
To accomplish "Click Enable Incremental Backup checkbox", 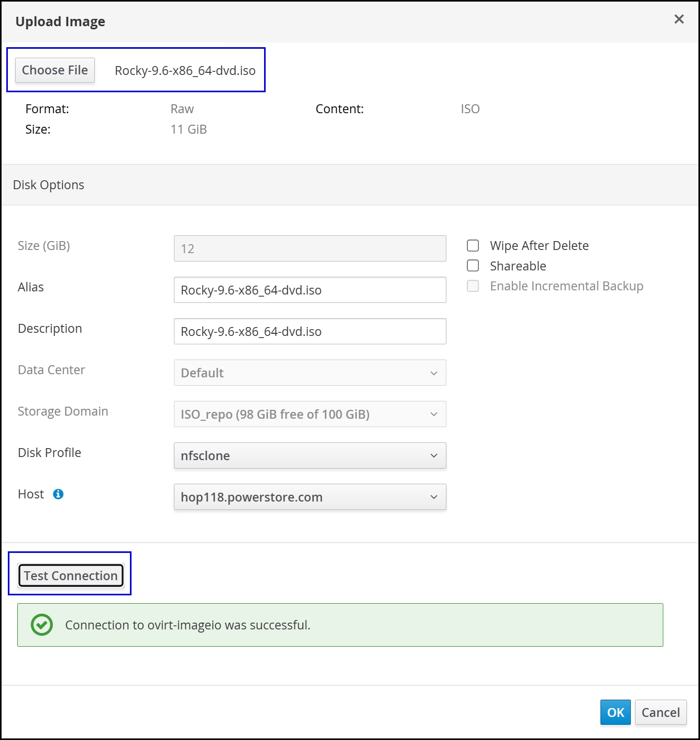I will (x=473, y=286).
